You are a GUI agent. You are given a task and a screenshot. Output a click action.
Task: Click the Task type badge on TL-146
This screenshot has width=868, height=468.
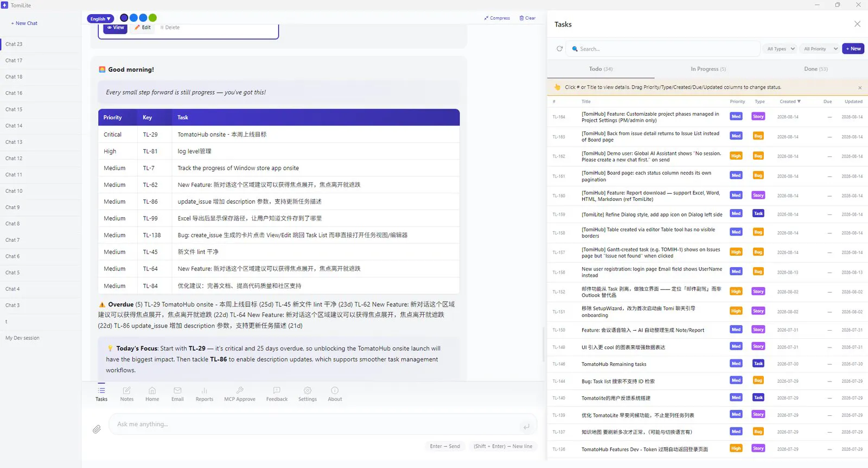758,363
